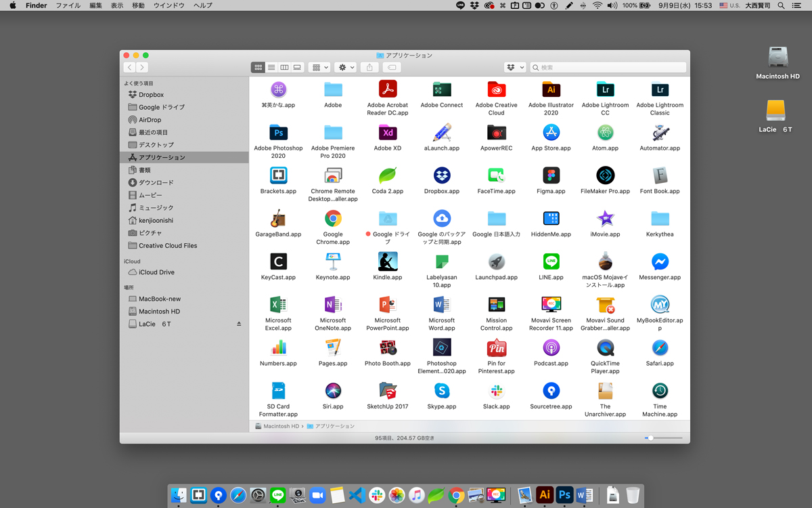Select ダウンロード in the sidebar

tap(156, 183)
